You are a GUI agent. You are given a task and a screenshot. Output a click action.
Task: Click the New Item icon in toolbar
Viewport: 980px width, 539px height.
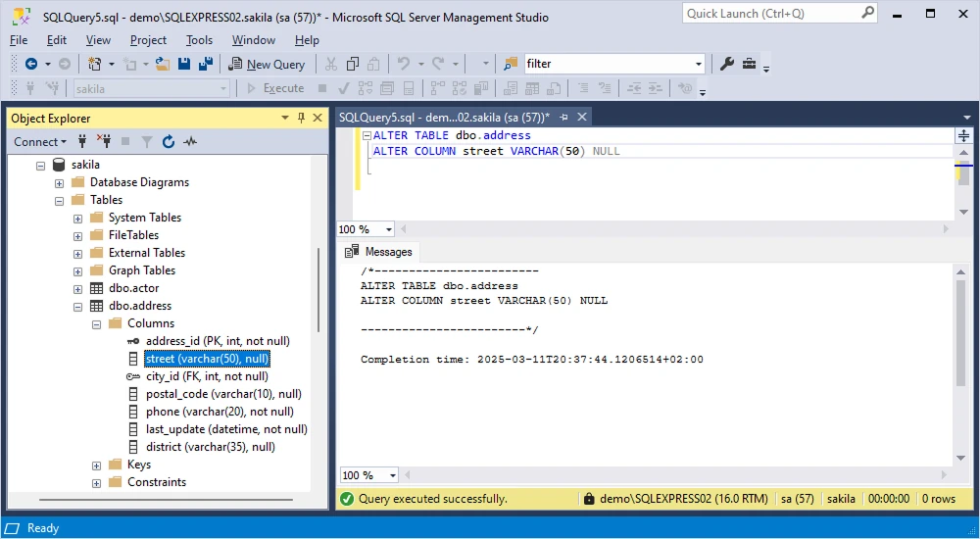pos(94,64)
